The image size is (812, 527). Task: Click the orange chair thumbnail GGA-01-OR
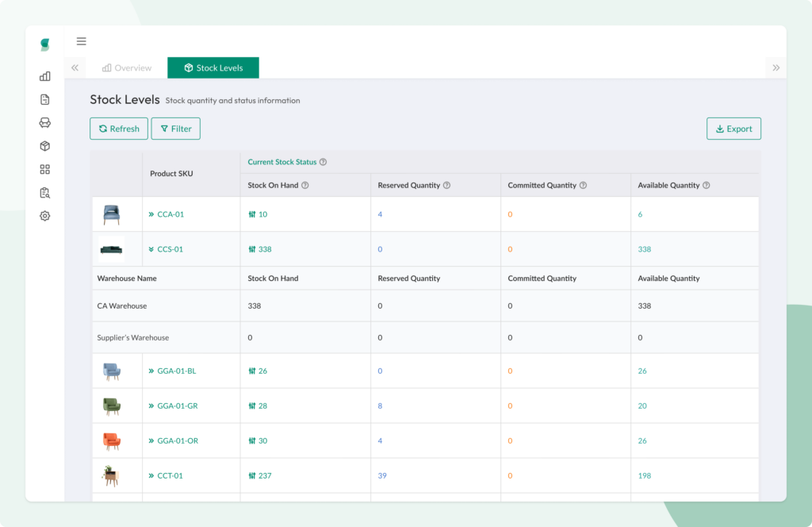pos(112,441)
